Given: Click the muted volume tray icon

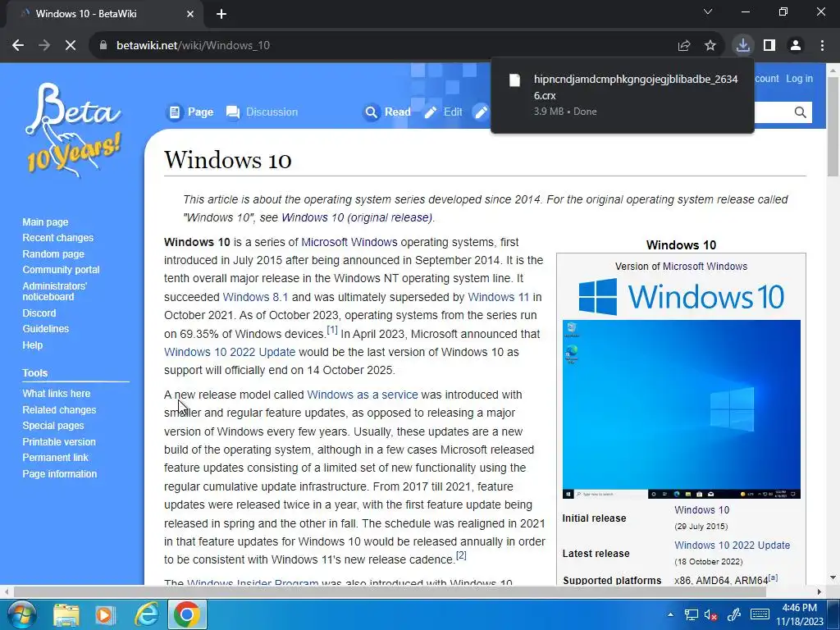Looking at the screenshot, I should click(x=710, y=615).
